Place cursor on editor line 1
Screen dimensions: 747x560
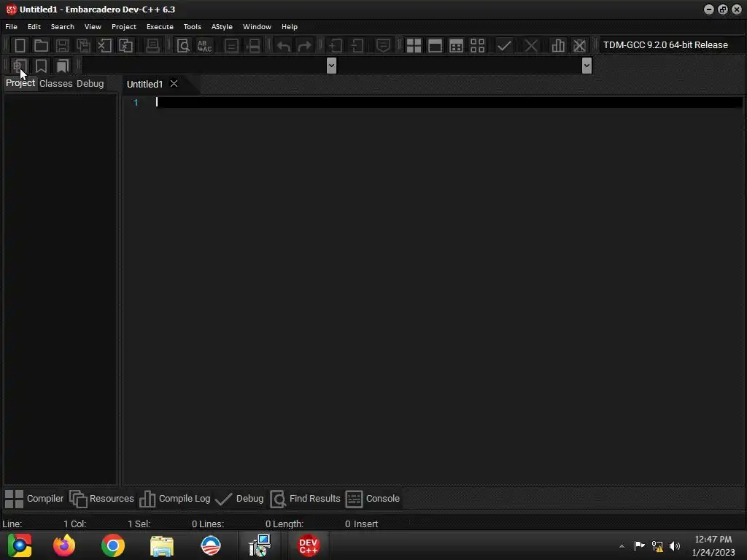pyautogui.click(x=449, y=102)
